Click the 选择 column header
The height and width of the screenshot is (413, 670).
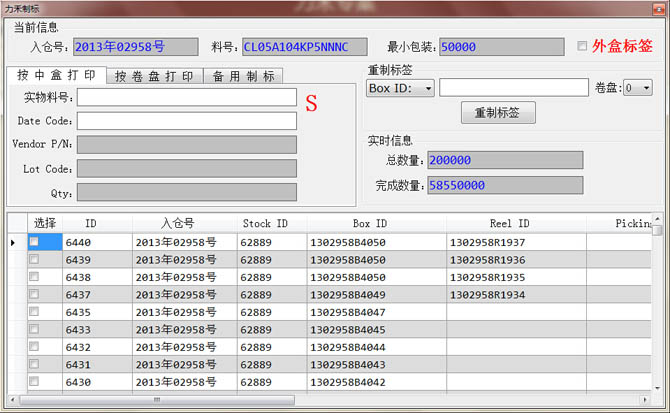point(45,223)
